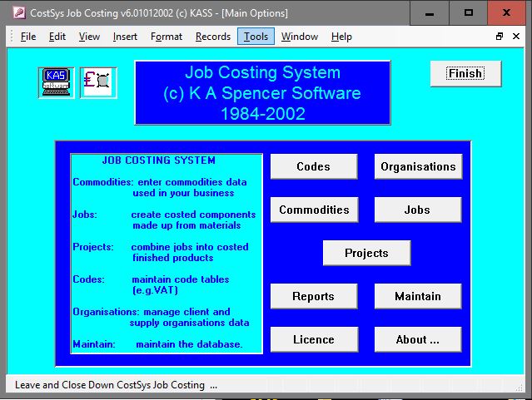Click the 'Projects:' description label
Screen dimensions: 532x400
[93, 247]
